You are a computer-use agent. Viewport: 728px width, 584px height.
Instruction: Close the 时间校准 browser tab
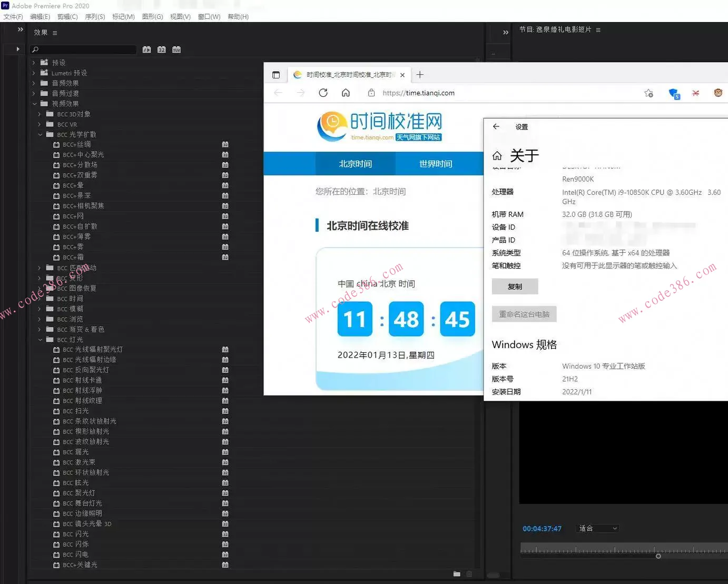[x=402, y=75]
